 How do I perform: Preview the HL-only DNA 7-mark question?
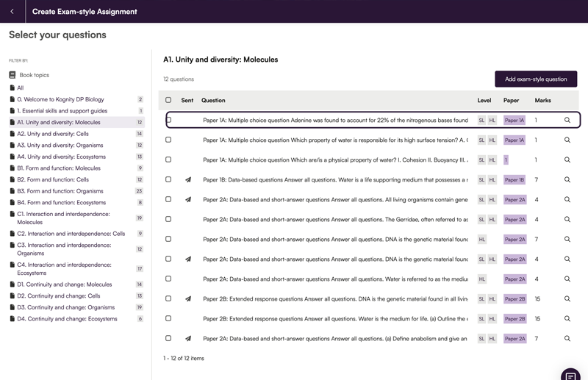[x=567, y=240]
